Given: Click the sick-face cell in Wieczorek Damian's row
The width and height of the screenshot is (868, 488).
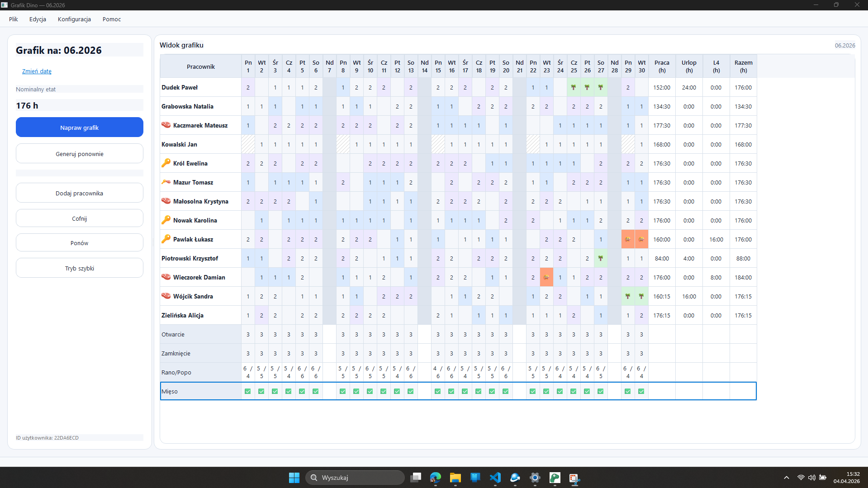Looking at the screenshot, I should click(546, 277).
